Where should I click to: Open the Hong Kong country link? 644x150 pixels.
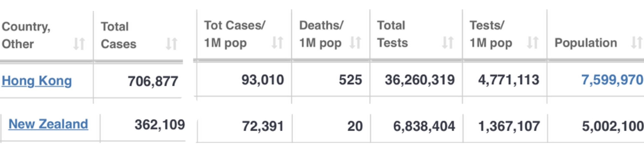point(37,81)
